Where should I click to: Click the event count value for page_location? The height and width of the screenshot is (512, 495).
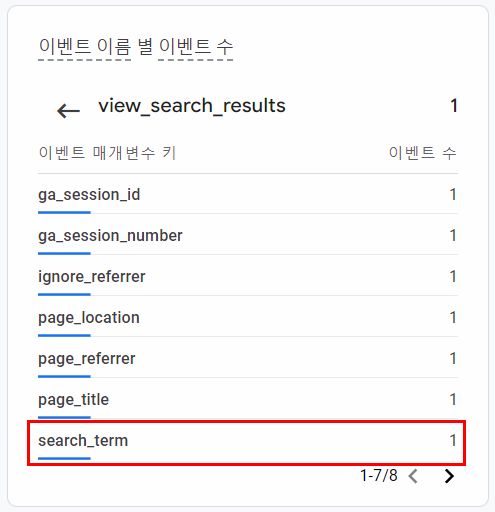point(453,317)
